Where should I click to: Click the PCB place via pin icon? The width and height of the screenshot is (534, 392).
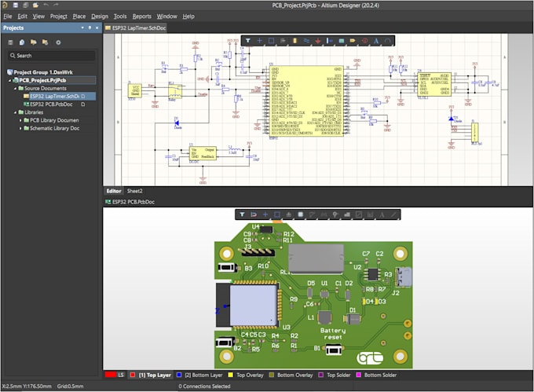(335, 214)
